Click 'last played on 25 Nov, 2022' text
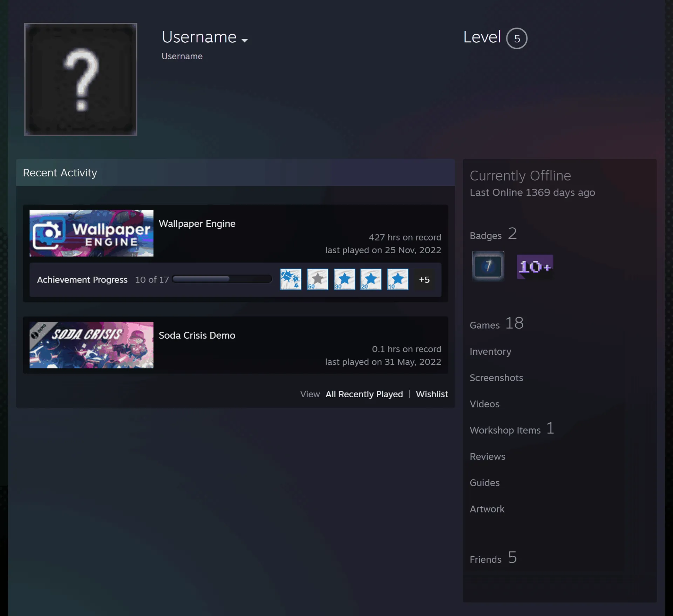673x616 pixels. [x=383, y=250]
